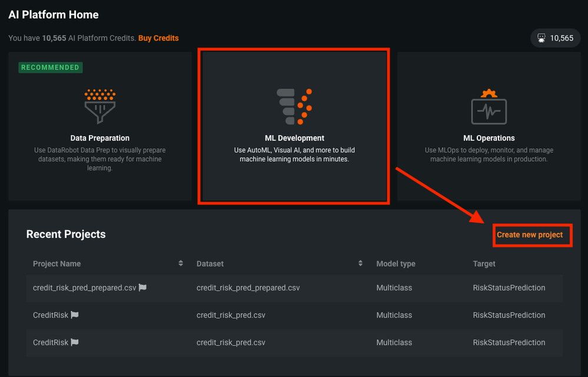The image size is (588, 377).
Task: Open the first CreditRisk project
Action: pos(51,315)
